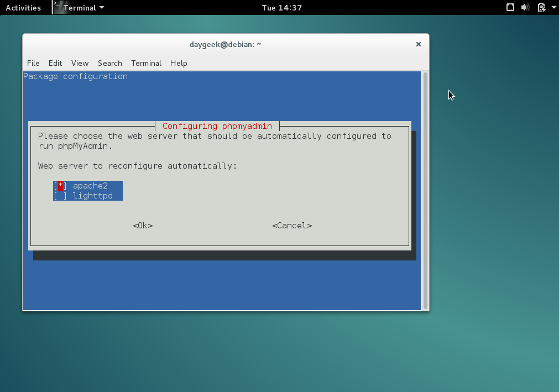559x392 pixels.
Task: Click the 'Configuring phpmyadmin' dialog title
Action: click(x=217, y=126)
